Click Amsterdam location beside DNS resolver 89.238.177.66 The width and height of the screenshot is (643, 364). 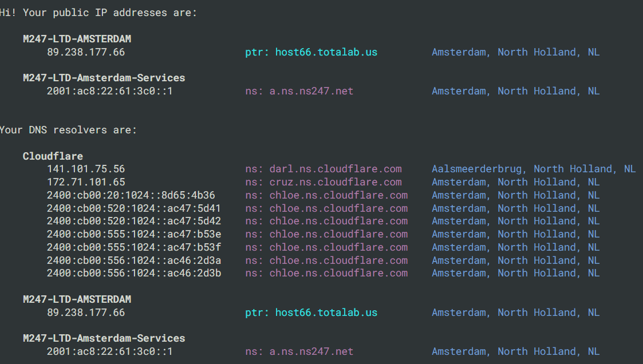point(515,312)
